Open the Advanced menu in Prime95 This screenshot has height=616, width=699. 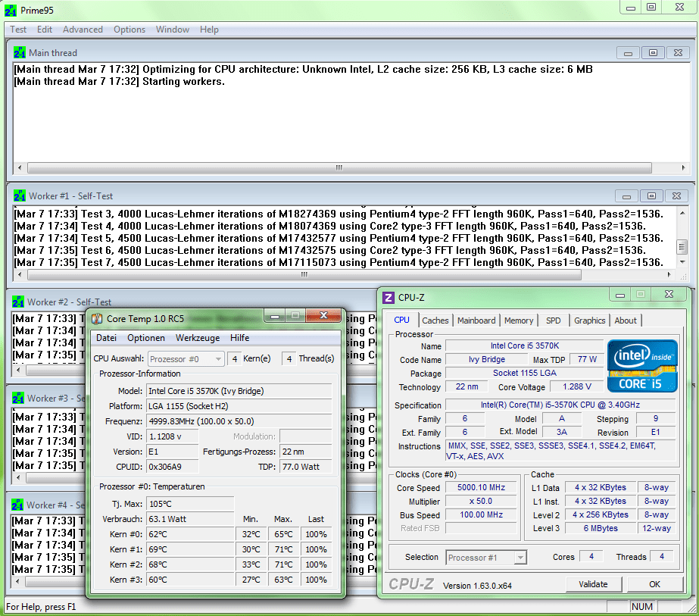[x=83, y=30]
